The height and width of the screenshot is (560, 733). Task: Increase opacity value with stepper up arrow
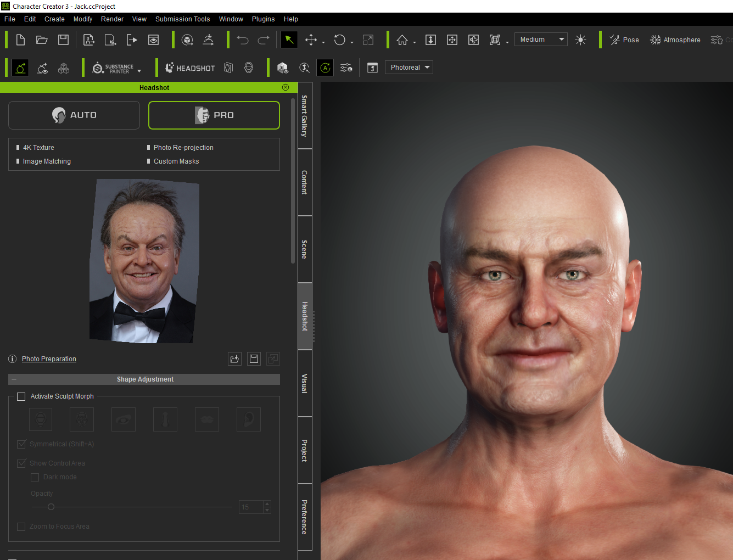(x=267, y=503)
